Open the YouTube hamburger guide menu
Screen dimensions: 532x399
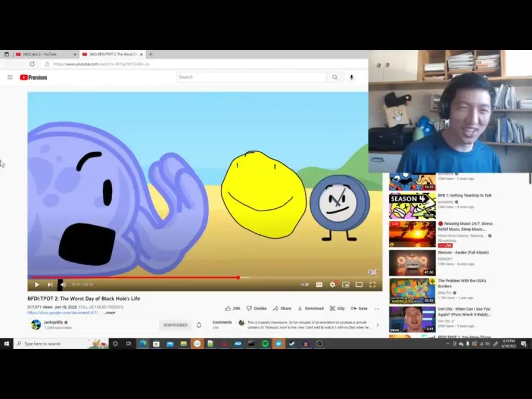(10, 77)
